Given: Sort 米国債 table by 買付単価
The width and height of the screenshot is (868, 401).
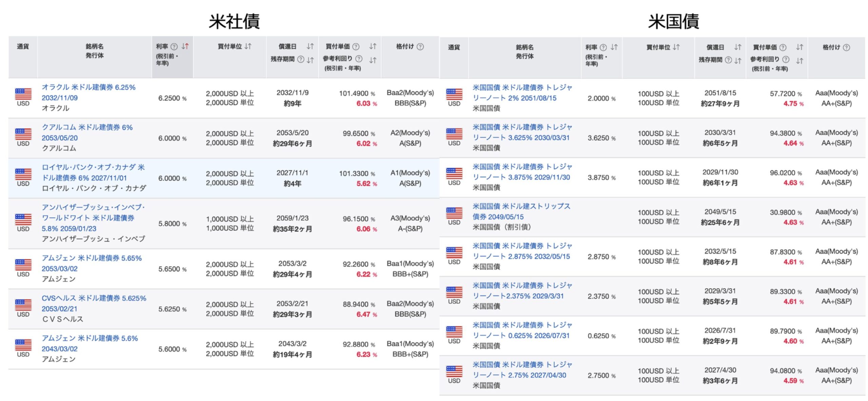Looking at the screenshot, I should (800, 47).
